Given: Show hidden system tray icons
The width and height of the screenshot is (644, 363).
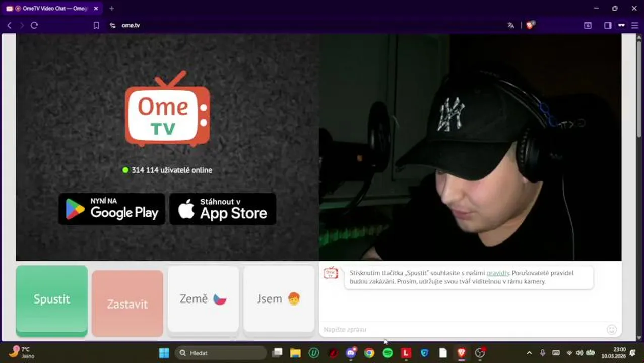Looking at the screenshot, I should pyautogui.click(x=529, y=353).
